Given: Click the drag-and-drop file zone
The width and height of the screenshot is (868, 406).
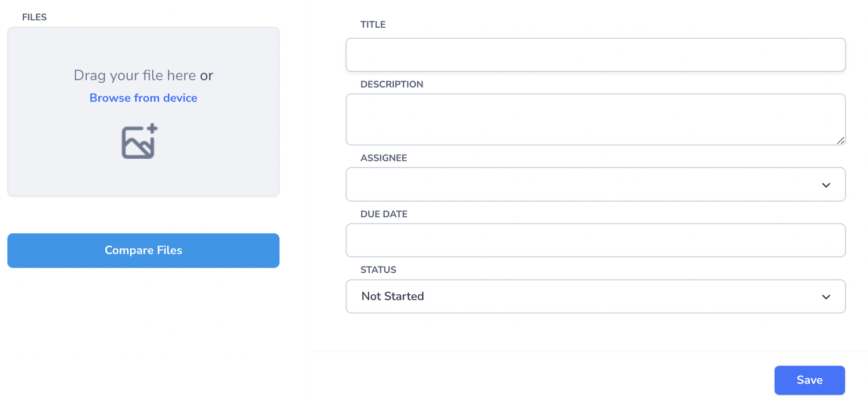Looking at the screenshot, I should (x=143, y=111).
